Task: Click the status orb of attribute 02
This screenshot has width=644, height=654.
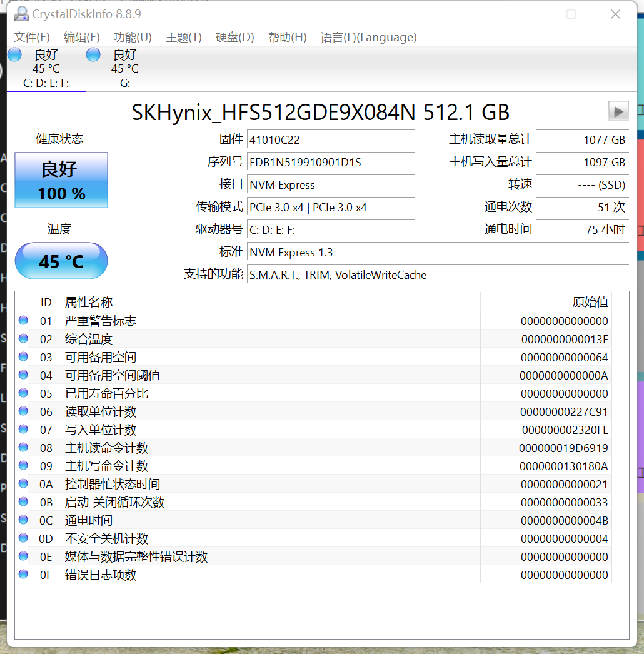Action: (23, 338)
